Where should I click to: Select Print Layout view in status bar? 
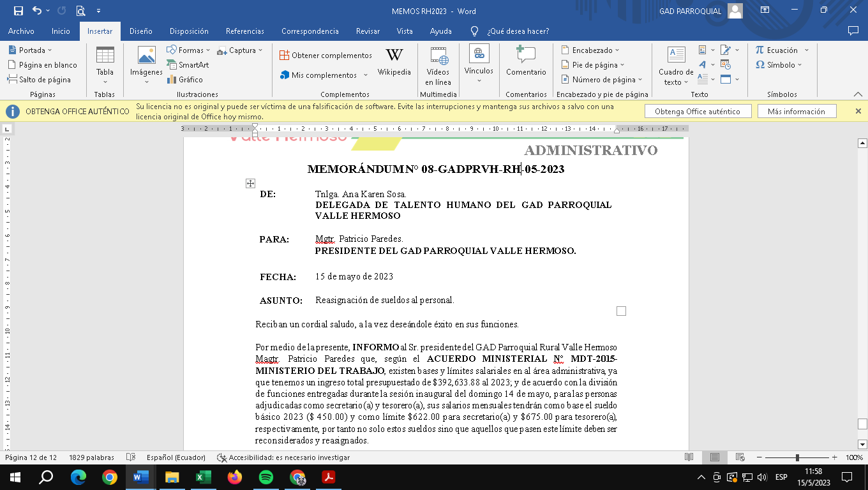click(x=715, y=457)
